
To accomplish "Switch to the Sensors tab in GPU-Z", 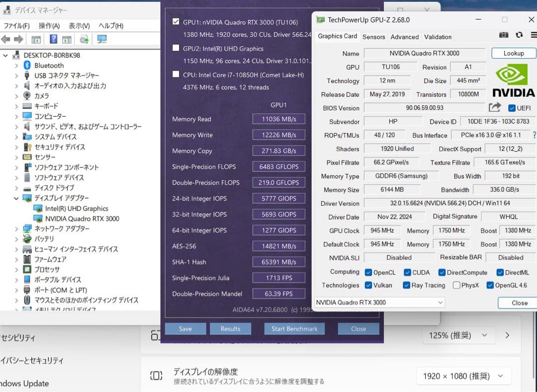I will click(373, 36).
